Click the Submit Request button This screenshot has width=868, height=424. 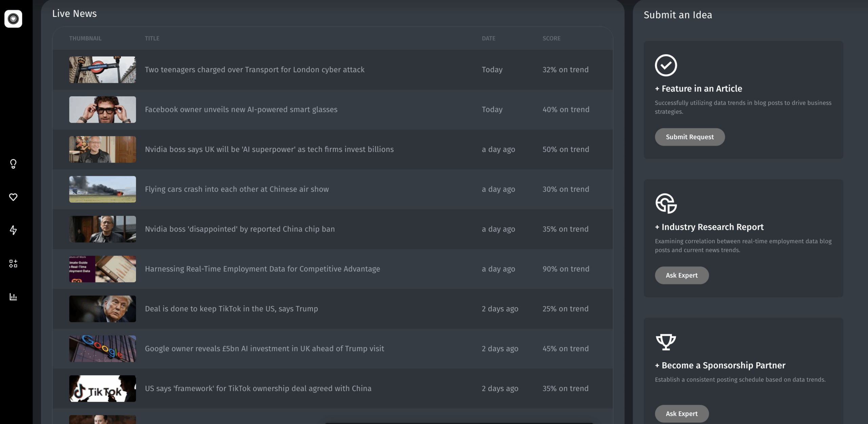pyautogui.click(x=690, y=137)
